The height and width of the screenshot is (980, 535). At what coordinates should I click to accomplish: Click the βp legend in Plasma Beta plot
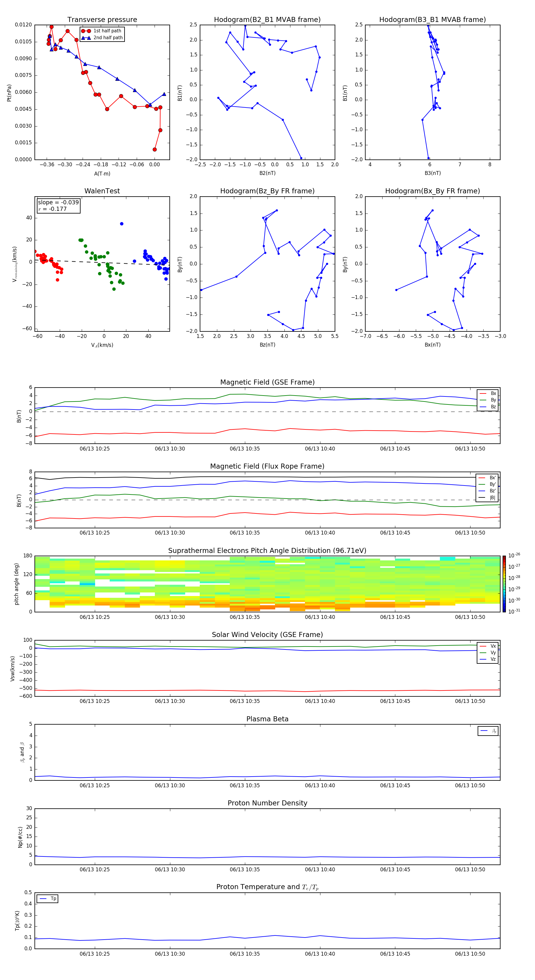tap(488, 731)
